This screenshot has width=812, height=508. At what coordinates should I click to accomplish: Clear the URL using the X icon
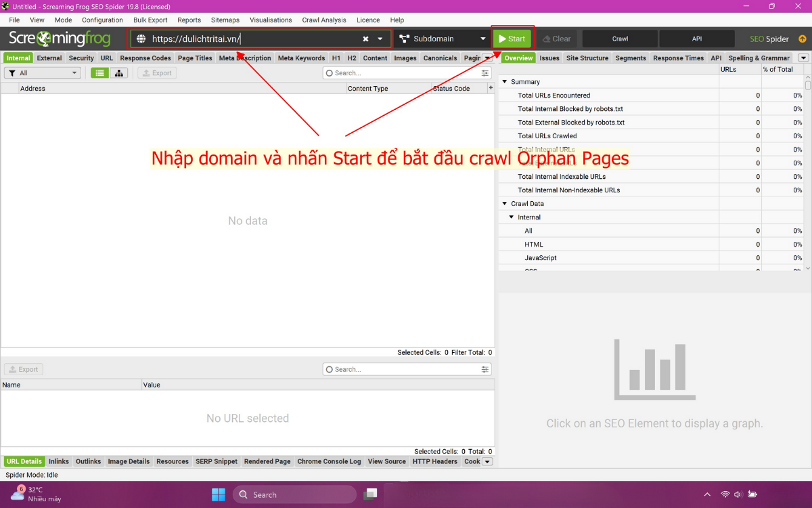366,39
